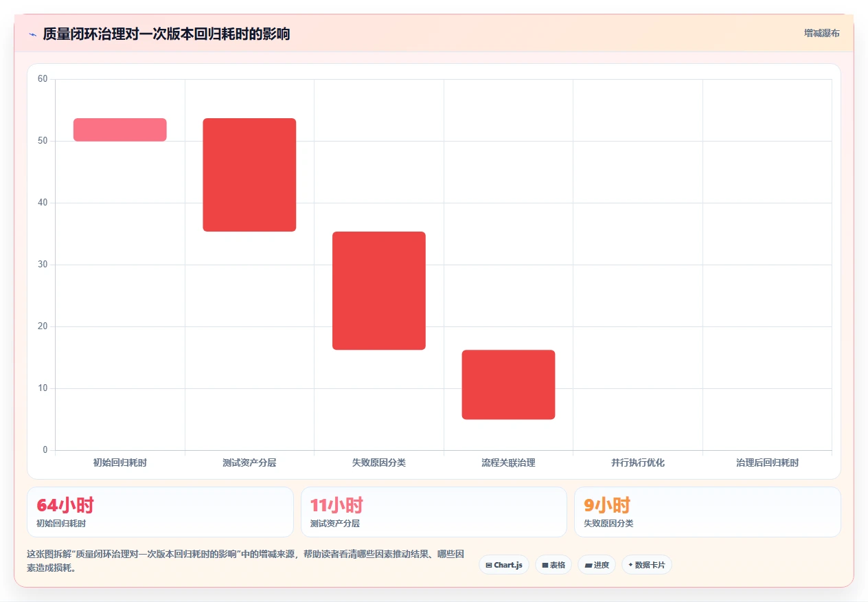The image size is (868, 602).
Task: Select the Chart.js tag chip
Action: 504,565
